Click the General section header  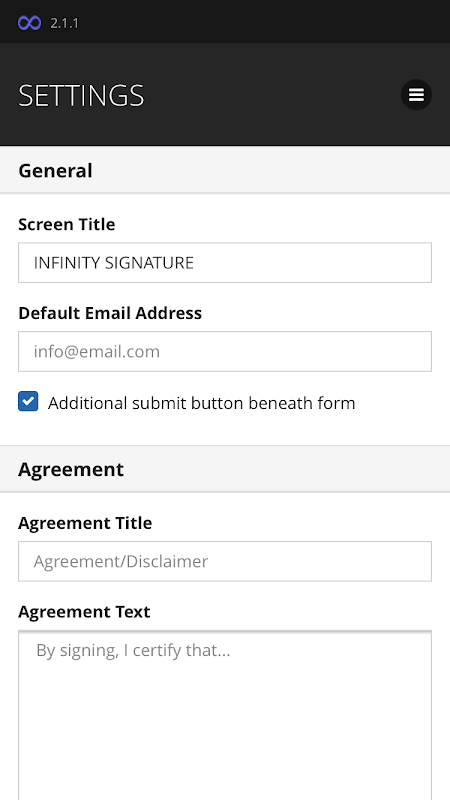pos(225,170)
